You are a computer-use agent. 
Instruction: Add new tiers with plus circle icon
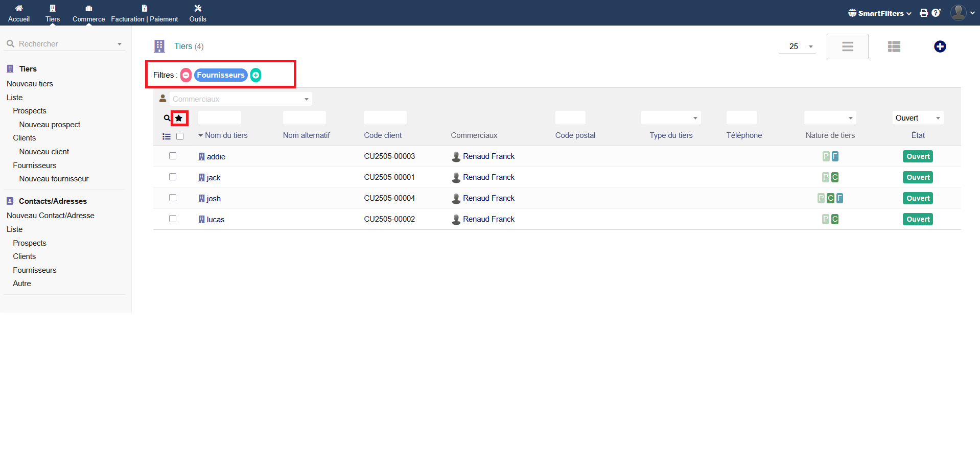[940, 46]
